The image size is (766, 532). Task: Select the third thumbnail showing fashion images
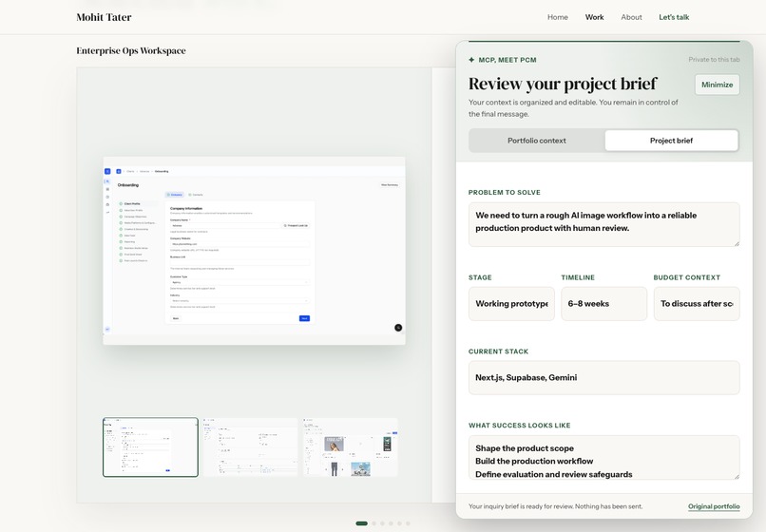(x=351, y=447)
